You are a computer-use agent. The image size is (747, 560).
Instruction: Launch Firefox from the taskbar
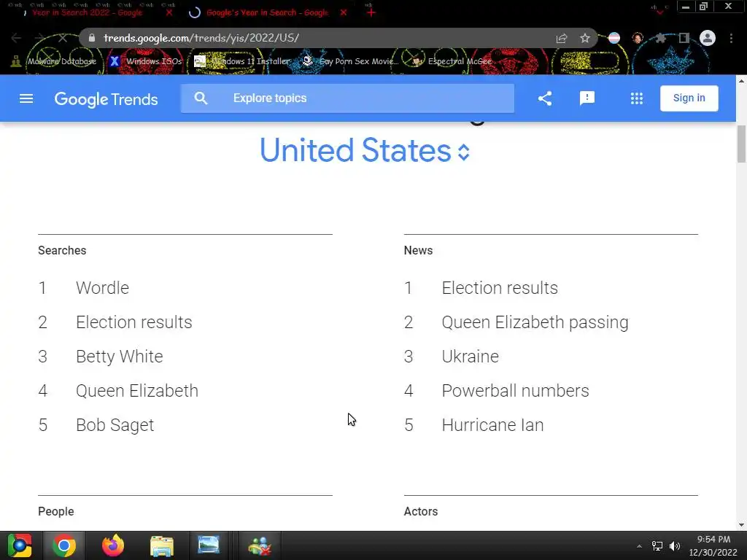point(113,545)
